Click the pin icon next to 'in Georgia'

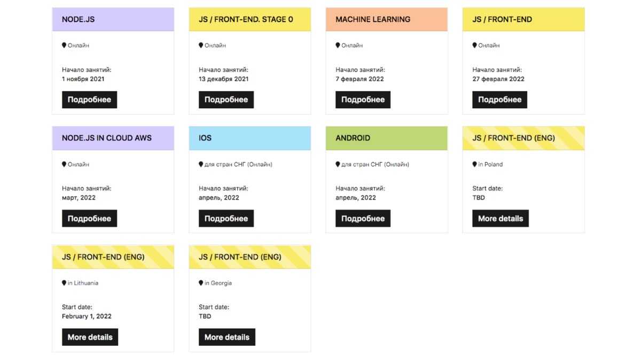(x=201, y=283)
